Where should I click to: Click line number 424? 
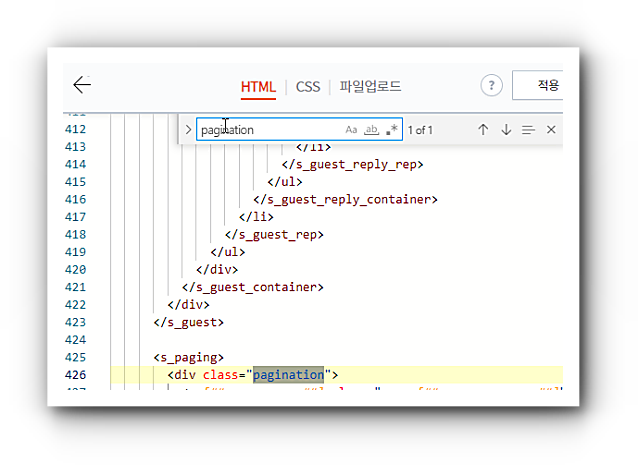click(x=75, y=340)
